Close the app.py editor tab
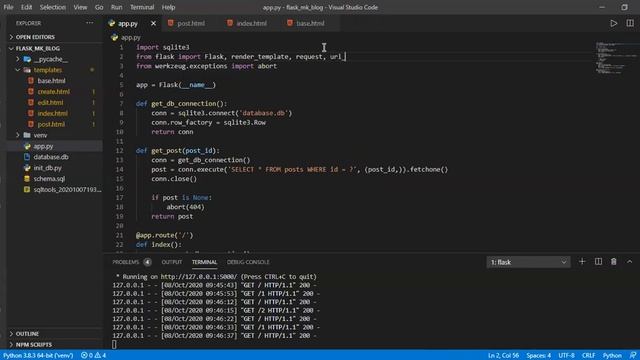The height and width of the screenshot is (360, 640). point(153,23)
